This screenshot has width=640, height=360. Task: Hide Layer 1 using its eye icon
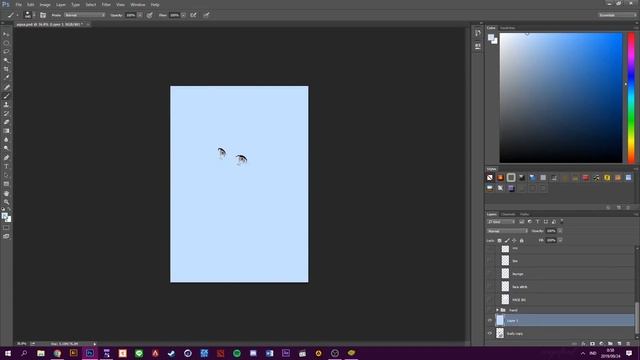[x=490, y=321]
